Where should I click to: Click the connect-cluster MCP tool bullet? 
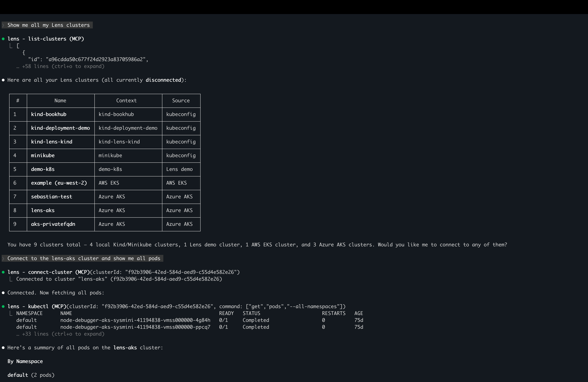click(3, 272)
